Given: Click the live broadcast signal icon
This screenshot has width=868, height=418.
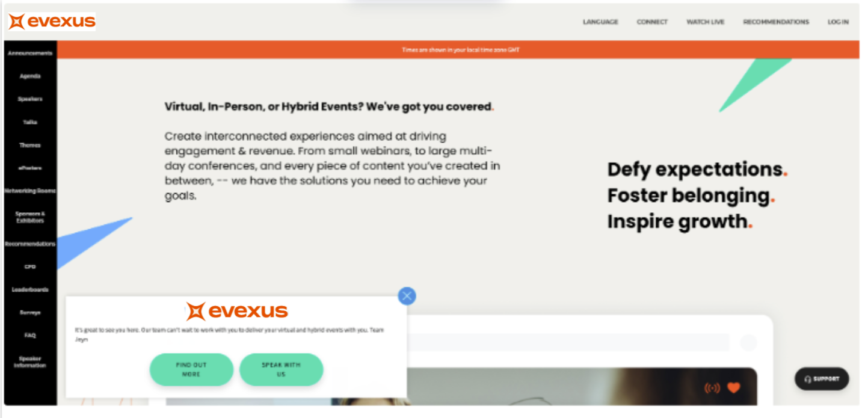Looking at the screenshot, I should [712, 388].
